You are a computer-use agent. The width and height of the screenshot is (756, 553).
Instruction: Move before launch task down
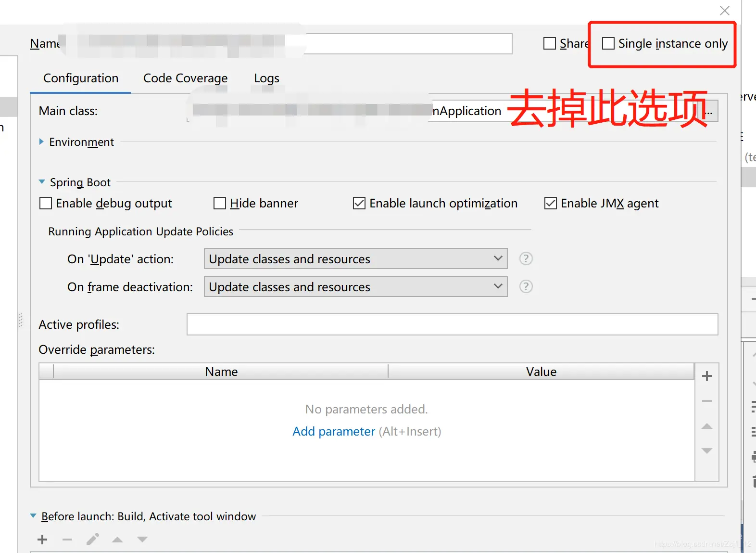coord(142,540)
